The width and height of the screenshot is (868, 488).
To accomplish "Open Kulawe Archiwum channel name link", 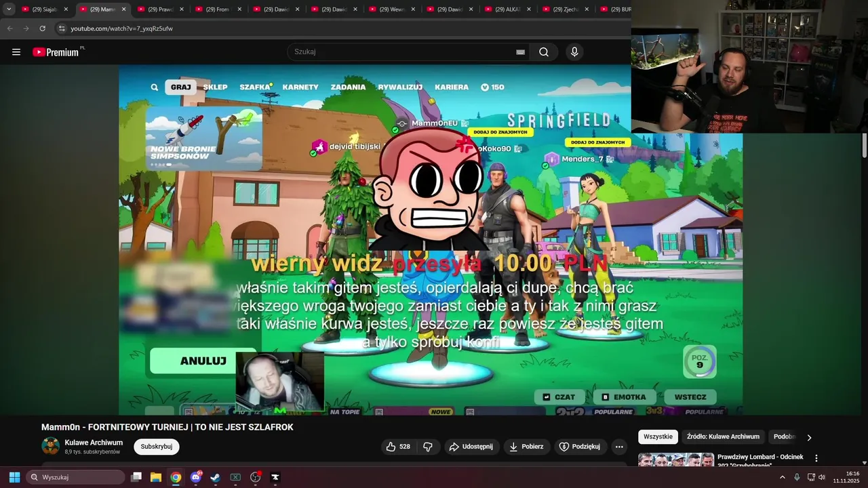I will (x=94, y=443).
